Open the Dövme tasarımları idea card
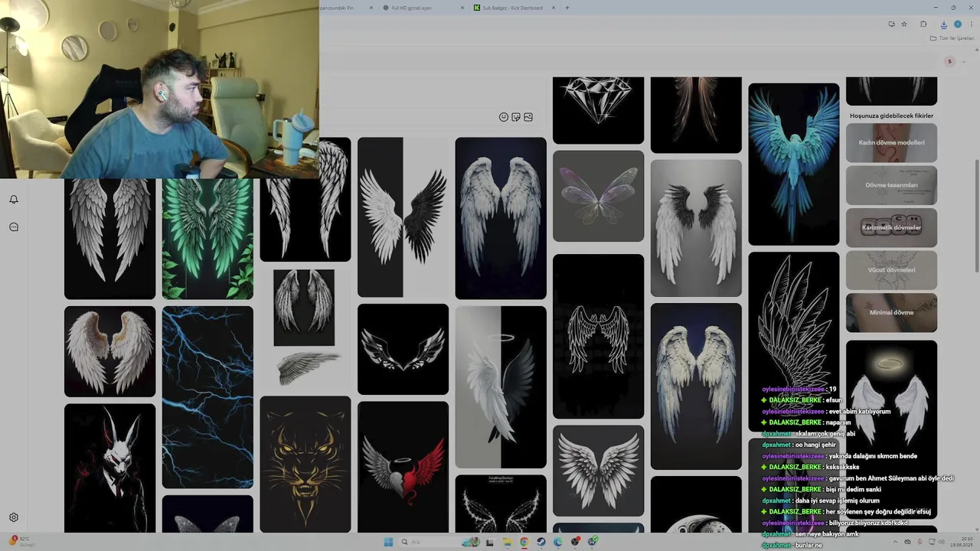 [x=891, y=185]
